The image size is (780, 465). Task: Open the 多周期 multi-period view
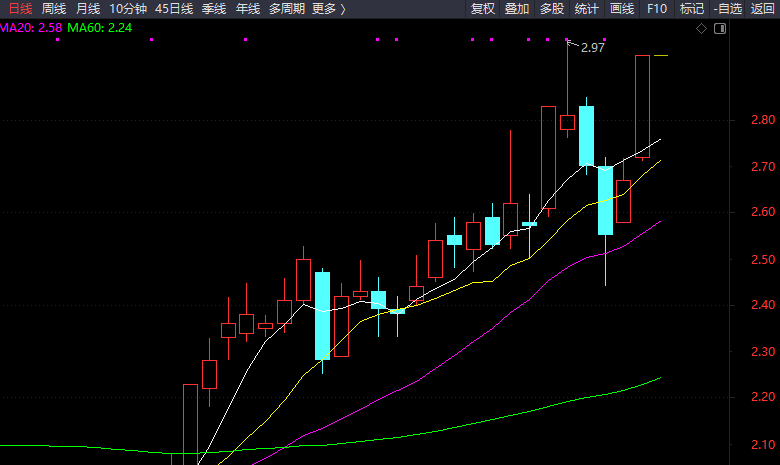(287, 9)
